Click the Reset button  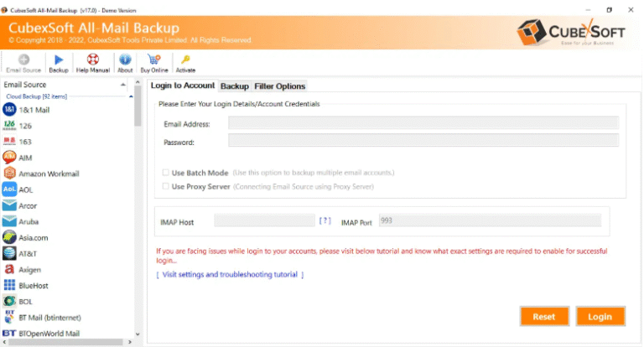[544, 317]
